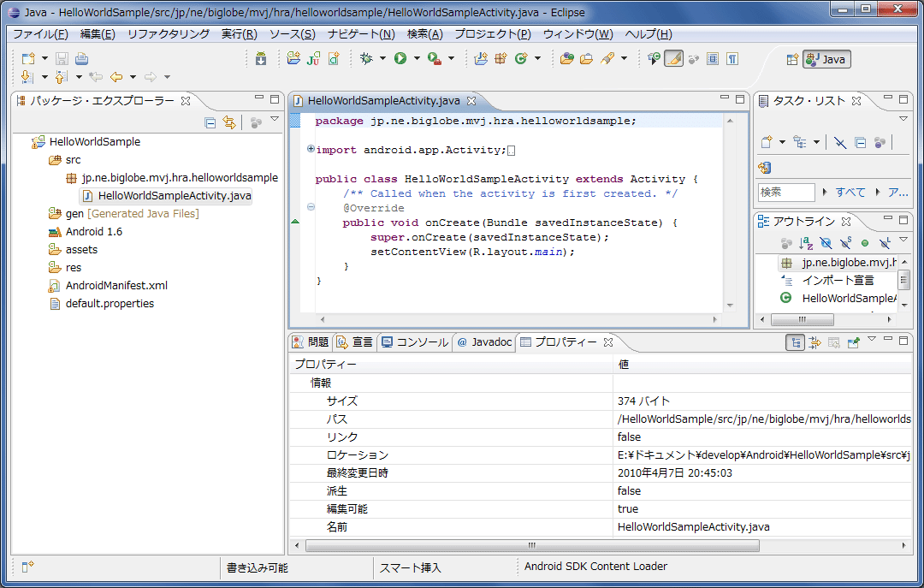Click the Synchronize repository icon in Task List
Viewport: 924px width, 588px height.
coord(764,168)
